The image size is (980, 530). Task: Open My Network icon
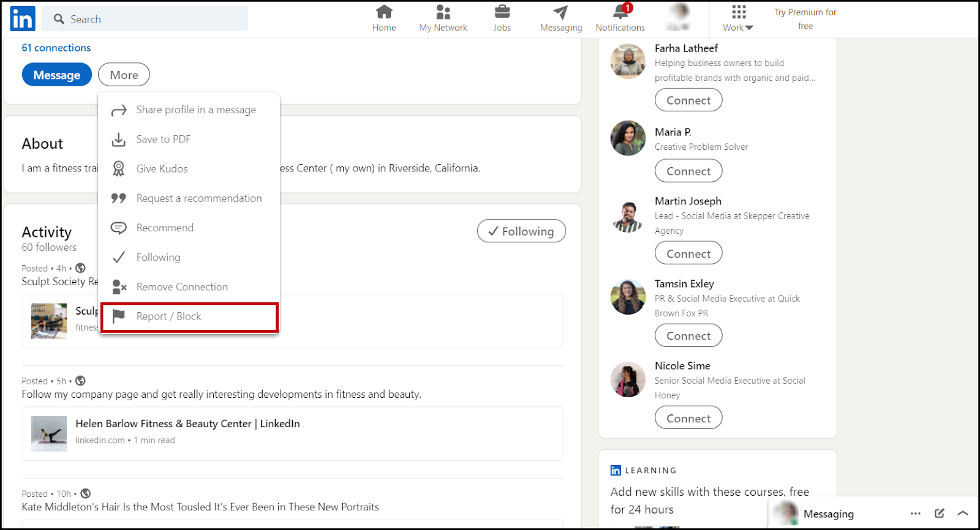(x=443, y=12)
